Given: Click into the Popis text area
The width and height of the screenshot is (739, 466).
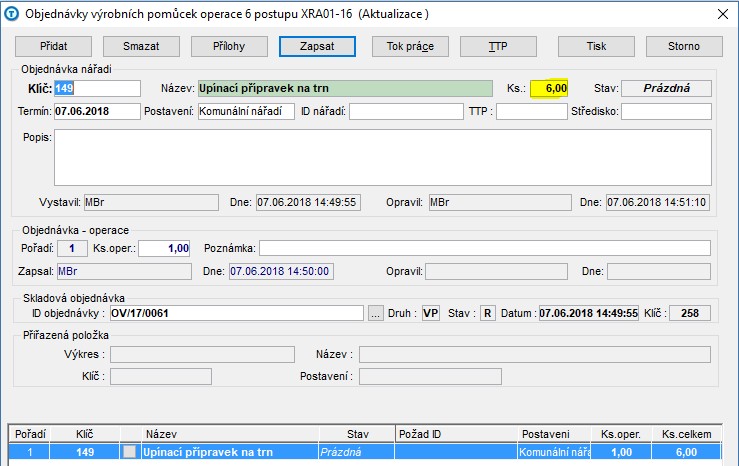Looking at the screenshot, I should [383, 157].
